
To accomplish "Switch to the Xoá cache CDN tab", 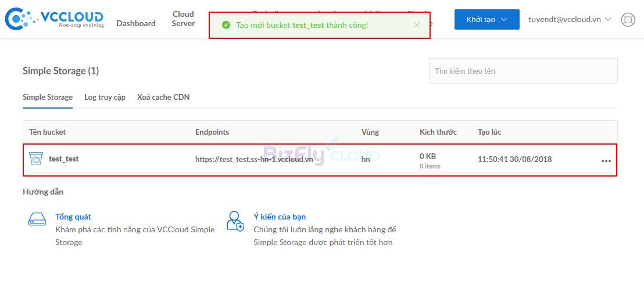I will (163, 97).
